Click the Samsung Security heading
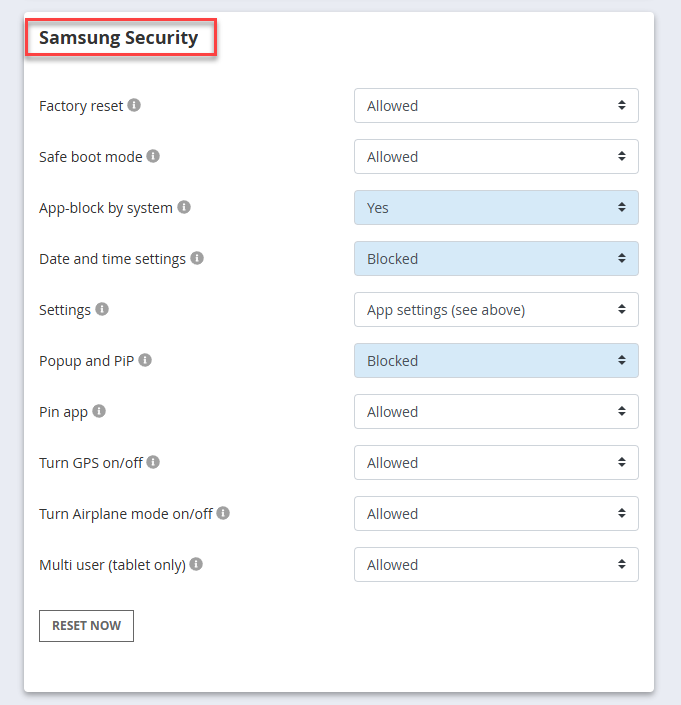 119,38
